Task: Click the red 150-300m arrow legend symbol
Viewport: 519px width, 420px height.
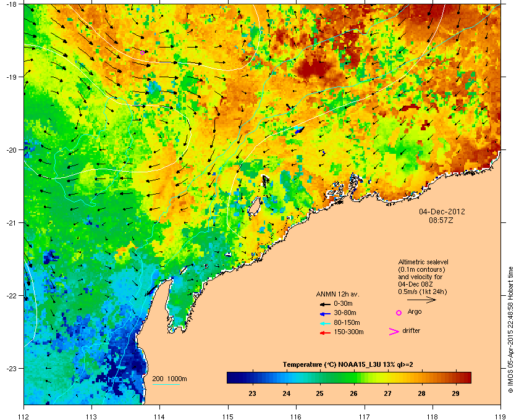Action: 325,333
